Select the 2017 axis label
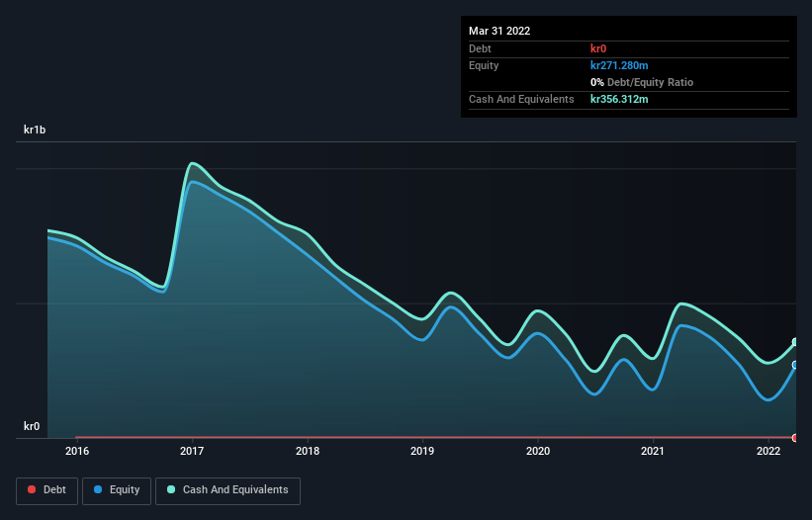Viewport: 812px width, 520px height. coord(192,451)
